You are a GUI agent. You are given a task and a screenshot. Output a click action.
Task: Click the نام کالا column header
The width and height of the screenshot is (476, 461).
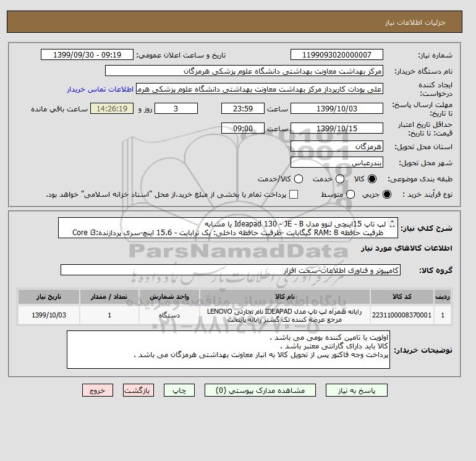click(285, 296)
